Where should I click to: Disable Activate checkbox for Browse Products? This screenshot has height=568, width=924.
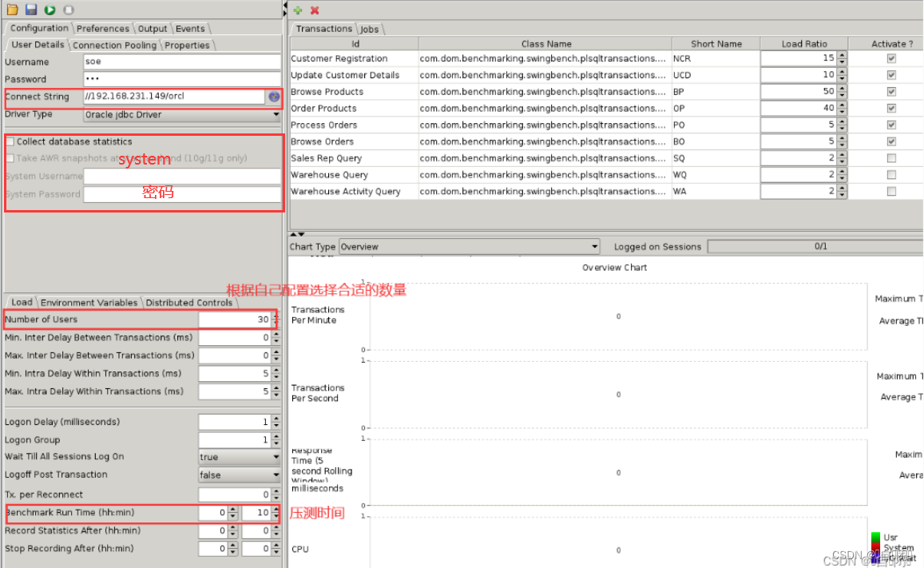click(892, 91)
